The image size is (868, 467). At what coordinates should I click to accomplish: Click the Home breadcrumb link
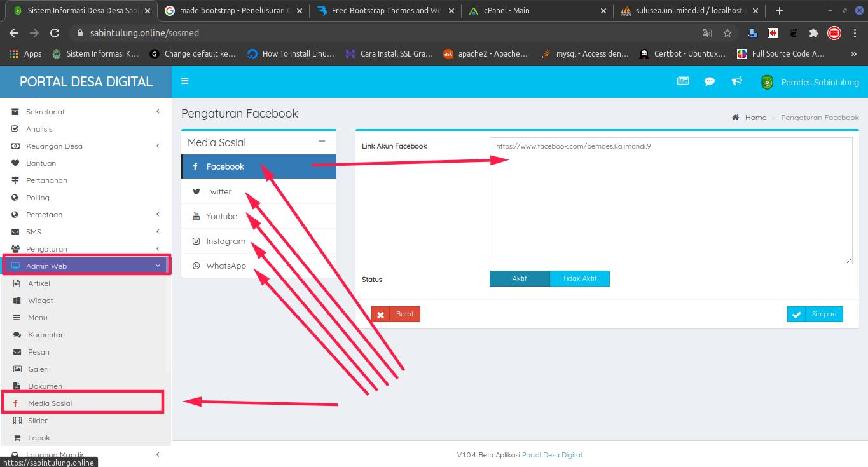tap(755, 118)
